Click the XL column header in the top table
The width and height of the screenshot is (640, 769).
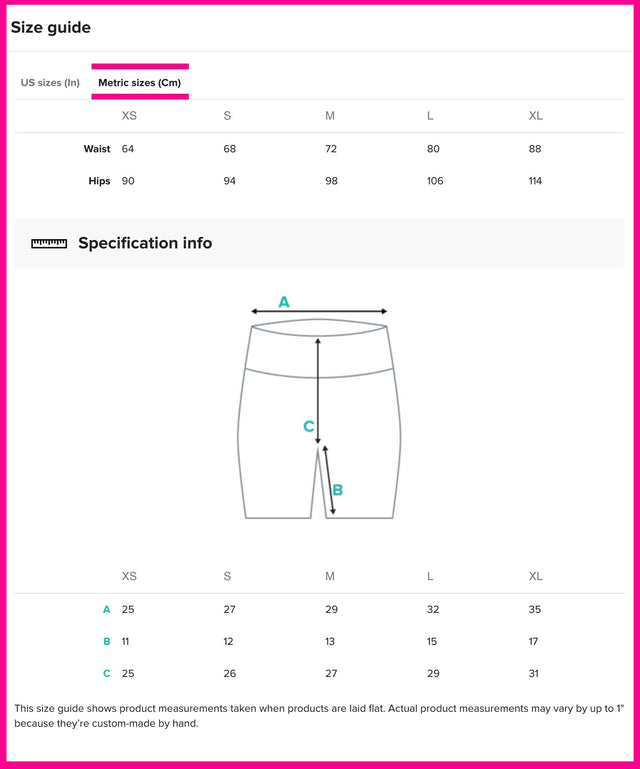(x=536, y=116)
